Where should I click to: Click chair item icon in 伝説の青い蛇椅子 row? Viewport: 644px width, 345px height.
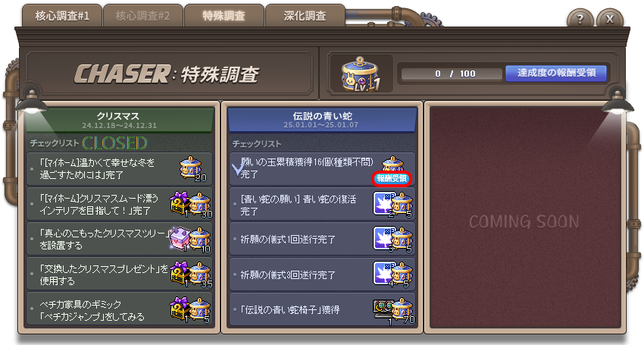point(383,309)
